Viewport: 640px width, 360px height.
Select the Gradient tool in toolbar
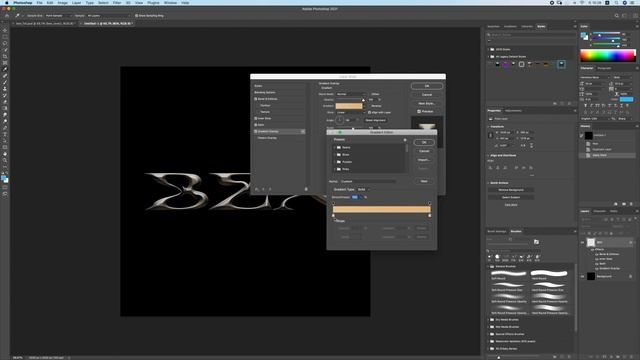(5, 108)
